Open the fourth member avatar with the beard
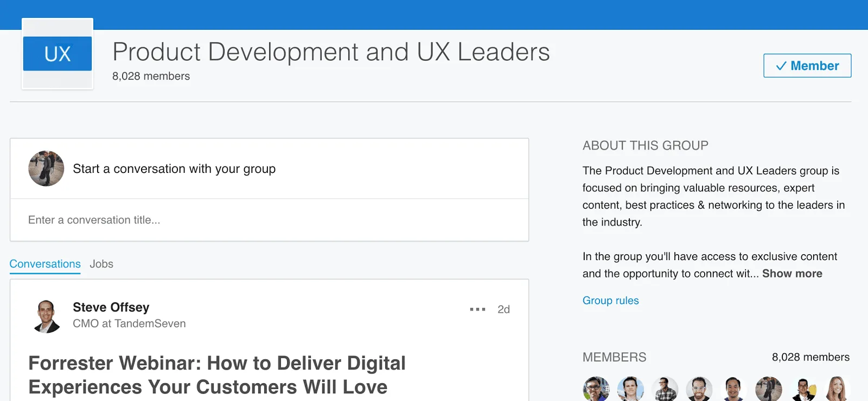This screenshot has width=868, height=401. click(699, 389)
